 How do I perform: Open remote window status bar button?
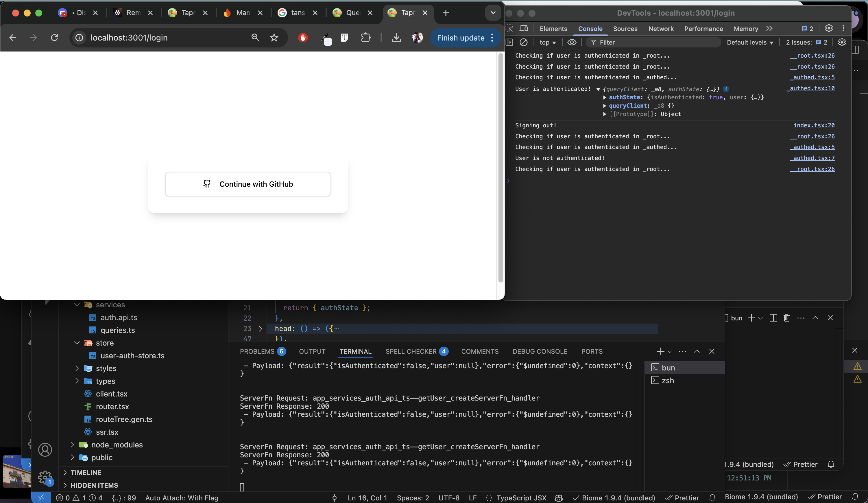click(x=41, y=498)
